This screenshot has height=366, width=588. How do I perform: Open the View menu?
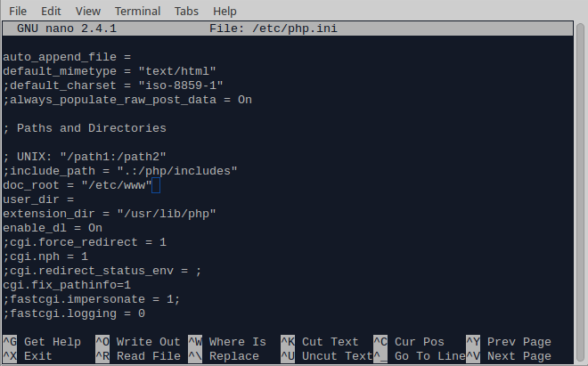[x=87, y=12]
